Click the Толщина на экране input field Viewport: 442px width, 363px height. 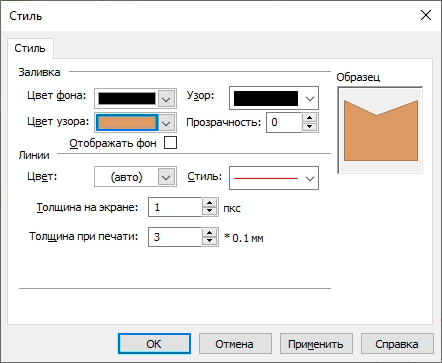coord(175,207)
